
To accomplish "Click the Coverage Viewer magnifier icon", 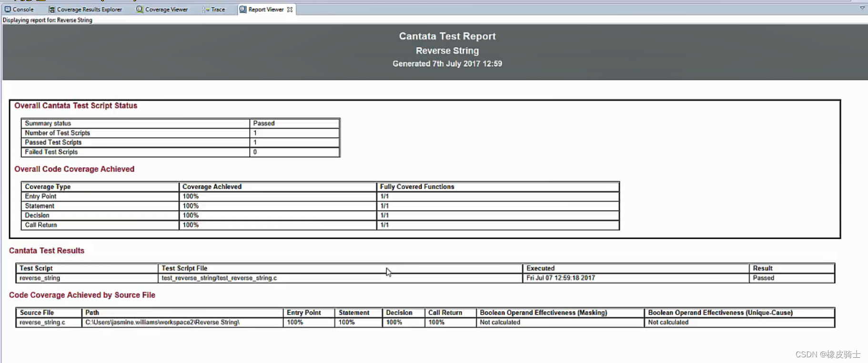I will click(140, 10).
